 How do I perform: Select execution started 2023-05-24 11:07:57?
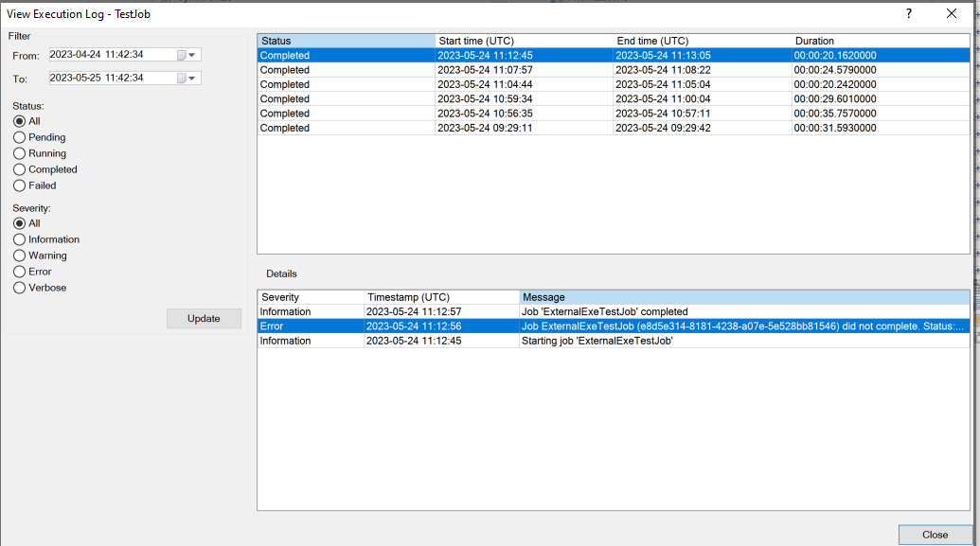tap(614, 70)
